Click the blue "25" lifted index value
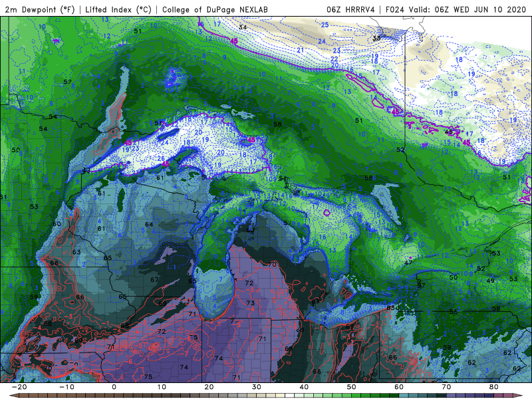 [x=325, y=25]
